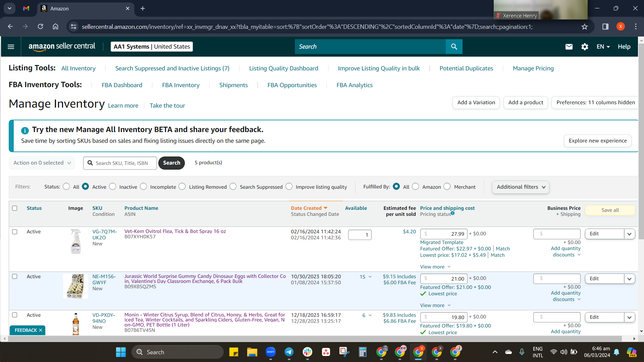This screenshot has height=362, width=644.
Task: Open the Shipments tool
Action: point(233,85)
